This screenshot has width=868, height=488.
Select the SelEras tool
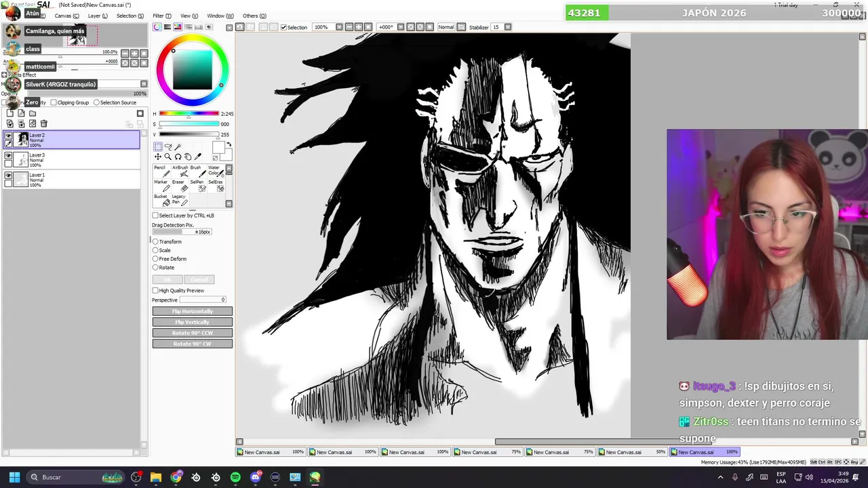(216, 185)
